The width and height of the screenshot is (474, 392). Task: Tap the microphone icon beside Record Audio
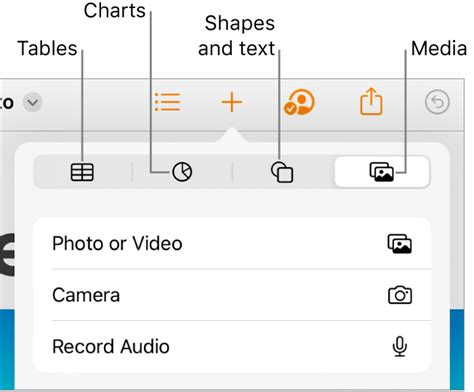[399, 347]
